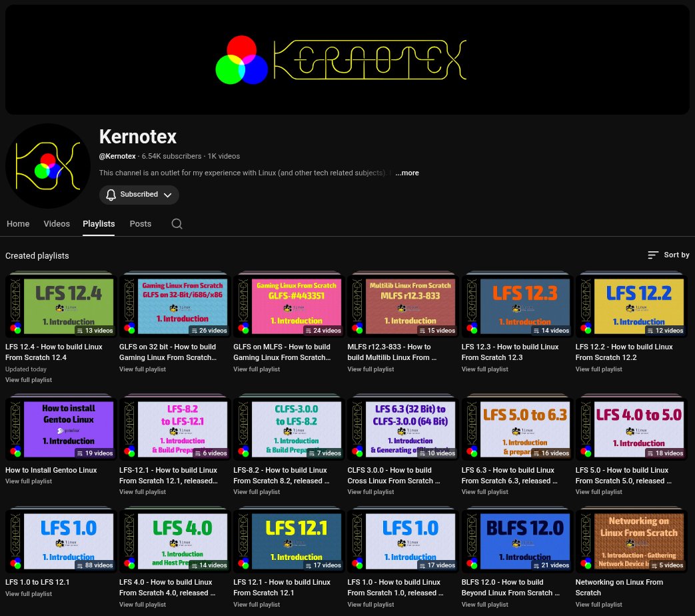
Task: Open the LFS 12.3 playlist thumbnail
Action: click(517, 306)
